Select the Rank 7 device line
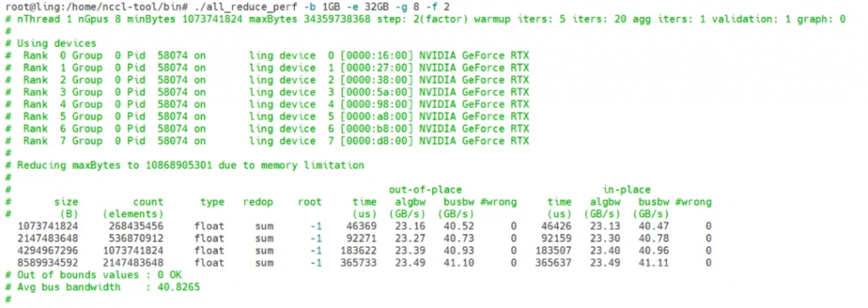868x308 pixels. click(x=267, y=141)
